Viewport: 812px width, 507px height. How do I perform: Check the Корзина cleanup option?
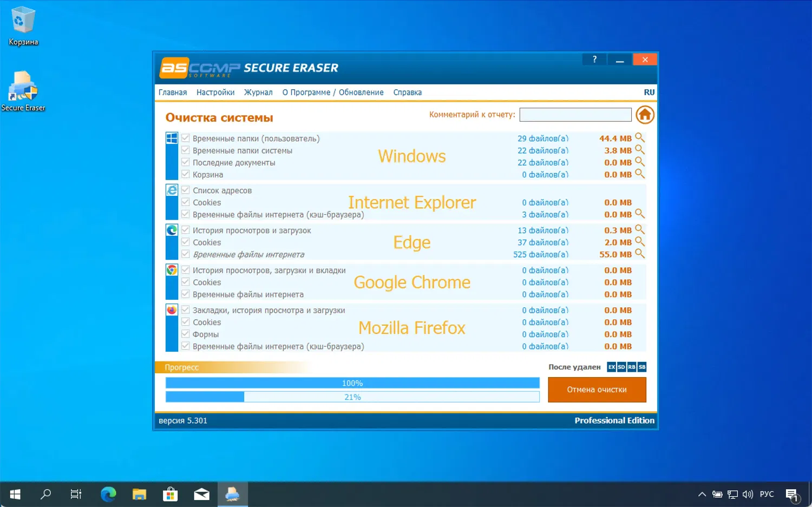[185, 174]
